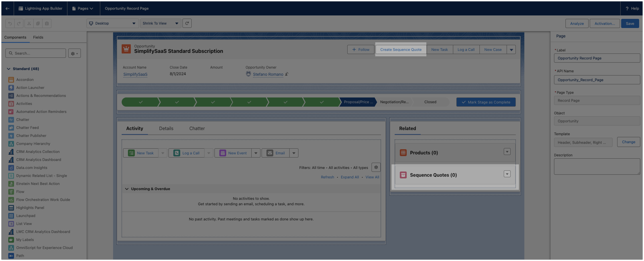Collapse the Upcoming & Overdue section
644x261 pixels.
pyautogui.click(x=127, y=189)
